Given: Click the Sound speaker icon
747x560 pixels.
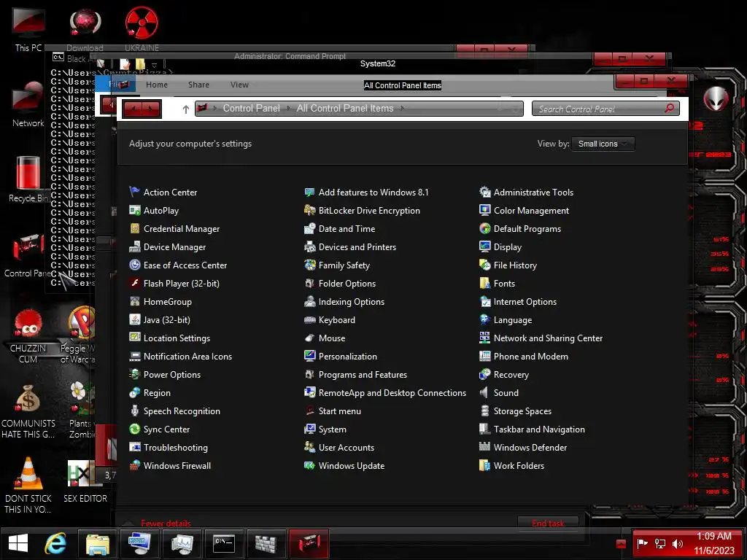Looking at the screenshot, I should click(485, 392).
